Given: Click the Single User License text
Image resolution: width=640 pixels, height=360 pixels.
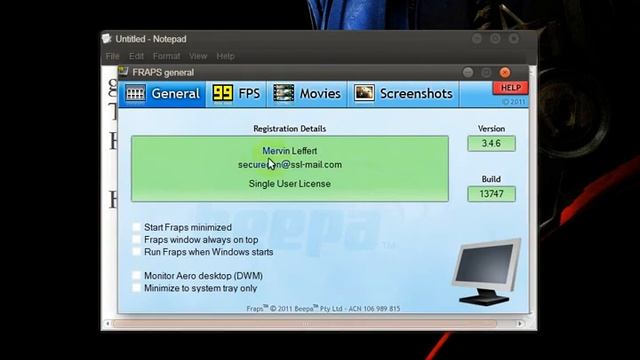Looking at the screenshot, I should (x=290, y=184).
